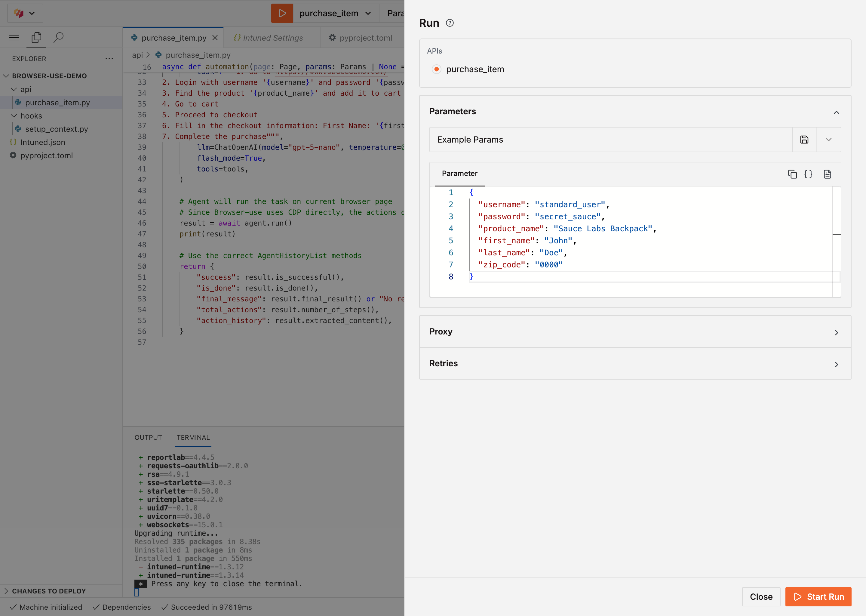The height and width of the screenshot is (616, 866).
Task: Click the "John" first_name value
Action: point(558,241)
